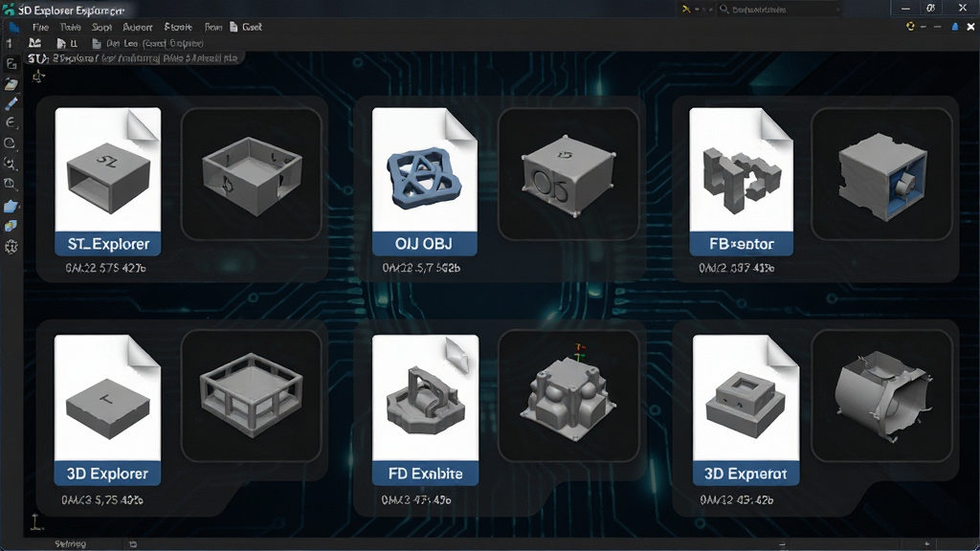Select the top sidebar icon shaped like 'E'
This screenshot has width=980, height=551.
[11, 63]
